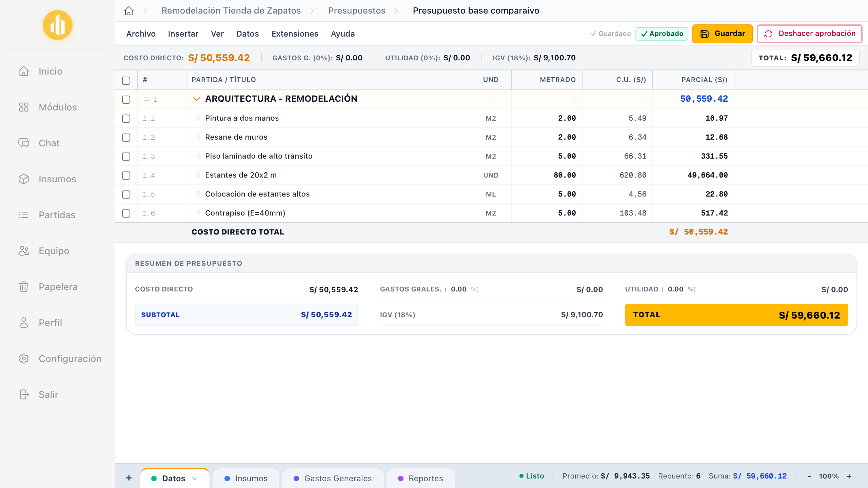Image resolution: width=868 pixels, height=488 pixels.
Task: Click the Salir logout icon
Action: [24, 394]
